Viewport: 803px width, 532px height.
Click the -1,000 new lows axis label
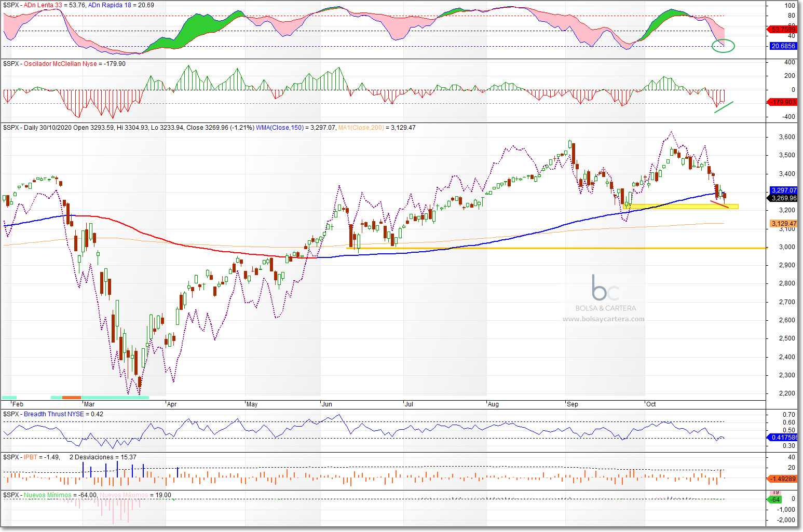point(787,510)
